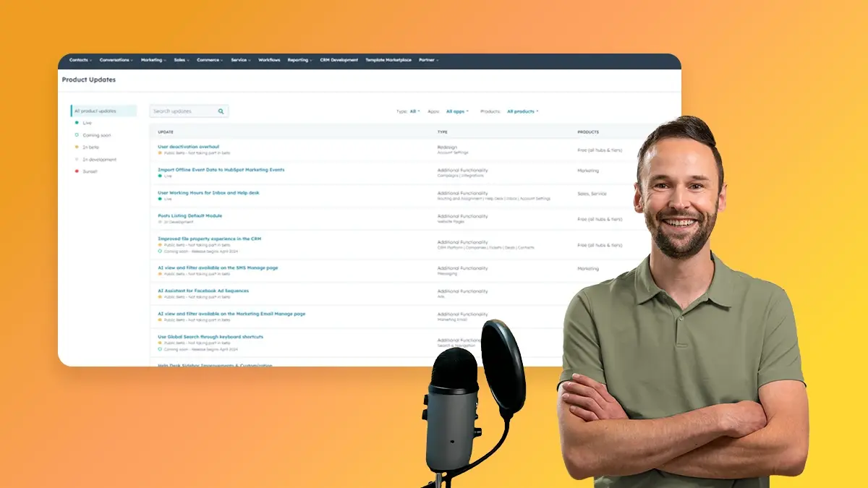Viewport: 868px width, 488px height.
Task: Open the User deactivation overhaul update
Action: pyautogui.click(x=188, y=147)
